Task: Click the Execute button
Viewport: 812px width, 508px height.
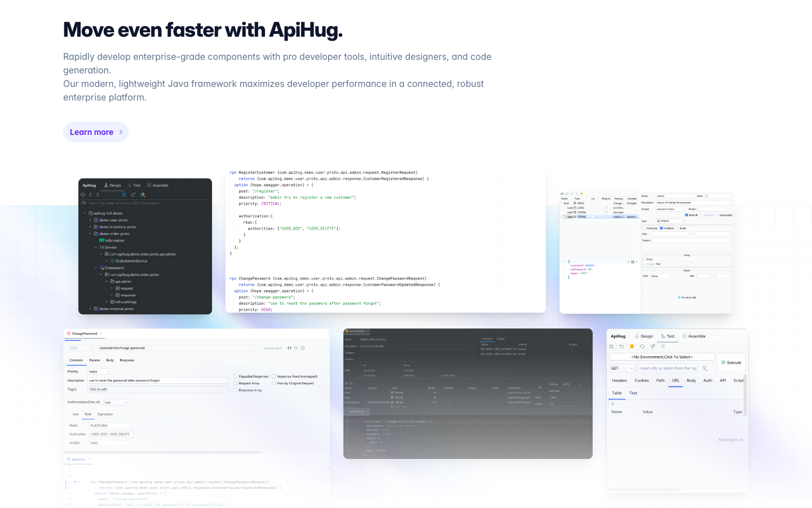Action: 731,362
